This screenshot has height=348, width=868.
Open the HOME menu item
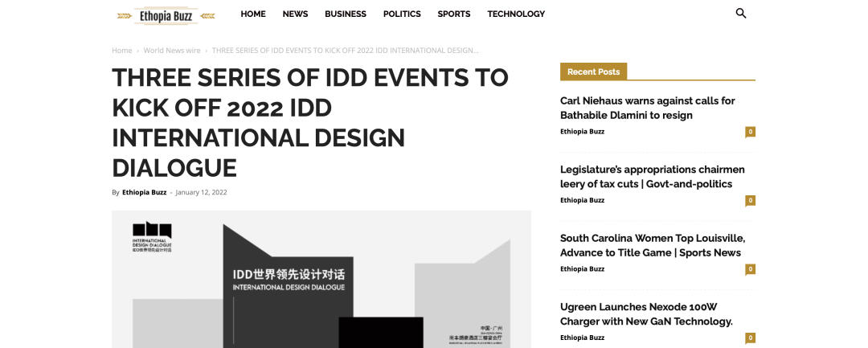[253, 14]
